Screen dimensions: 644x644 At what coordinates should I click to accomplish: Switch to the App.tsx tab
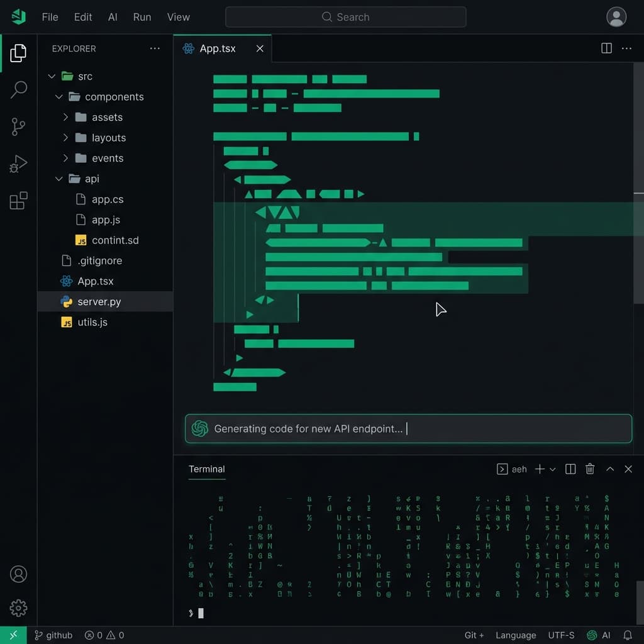216,48
